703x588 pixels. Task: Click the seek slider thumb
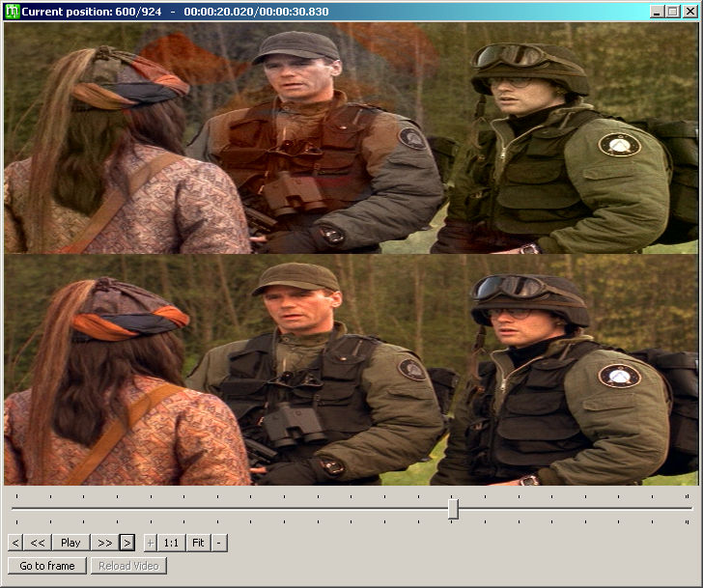pos(453,509)
